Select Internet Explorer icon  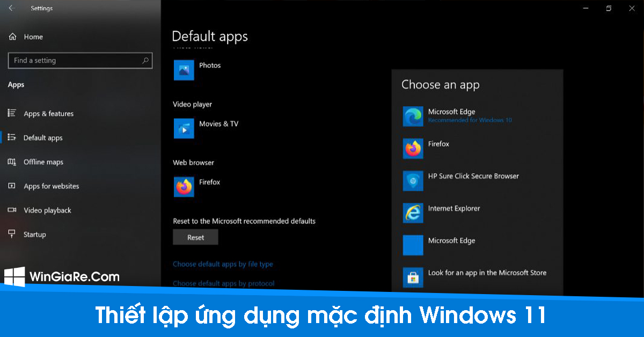[x=413, y=213]
